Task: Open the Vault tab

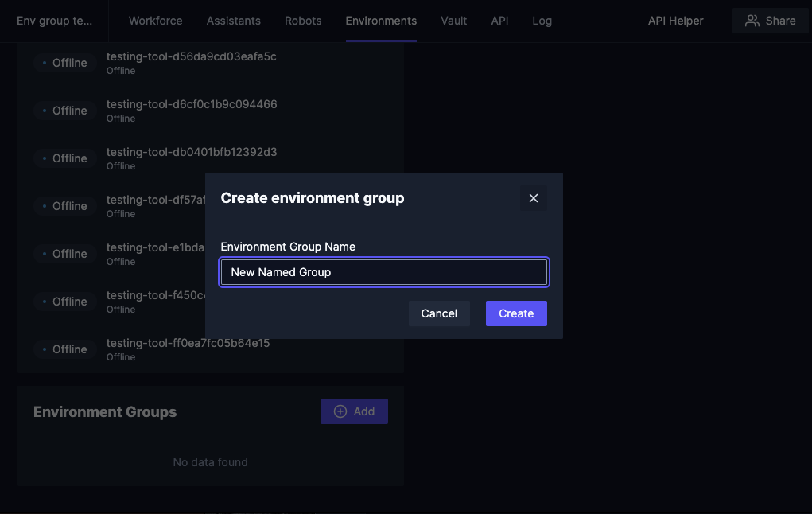Action: [453, 21]
